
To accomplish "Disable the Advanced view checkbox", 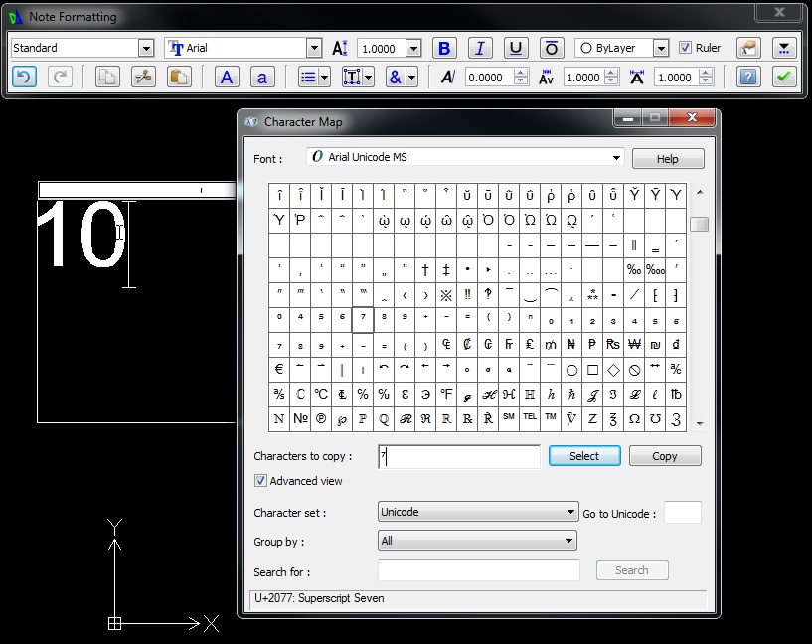I will click(261, 481).
